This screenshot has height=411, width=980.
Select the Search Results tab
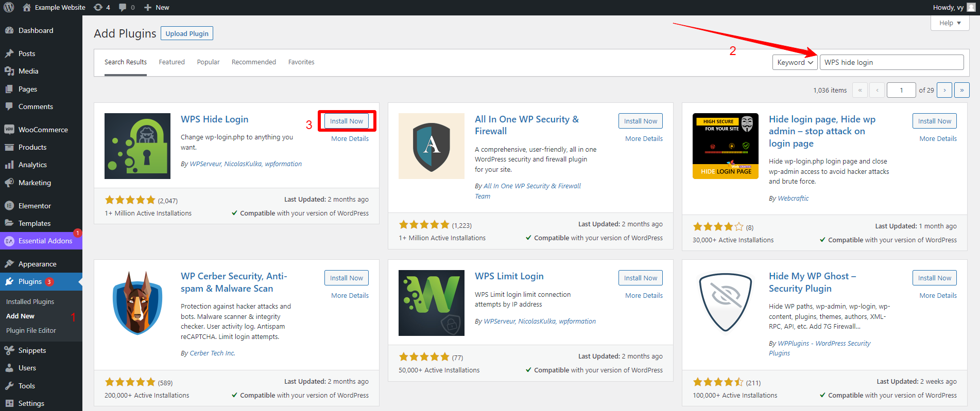(126, 62)
